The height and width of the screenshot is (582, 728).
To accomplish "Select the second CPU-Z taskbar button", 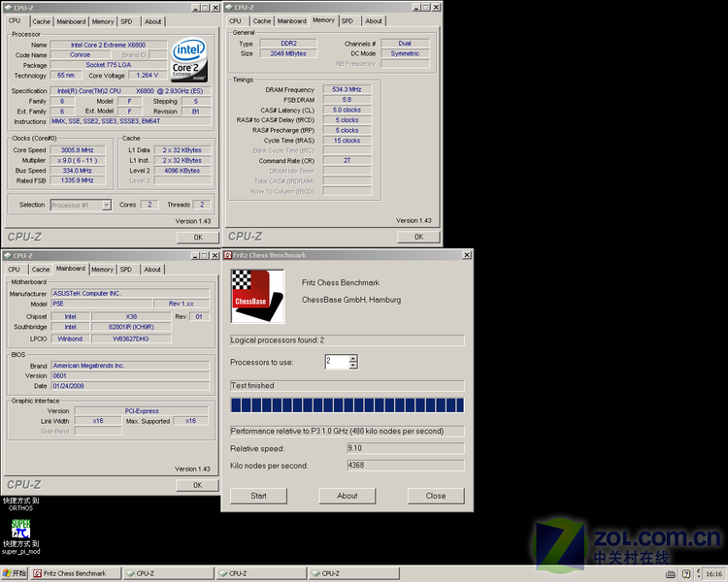I will tap(262, 573).
